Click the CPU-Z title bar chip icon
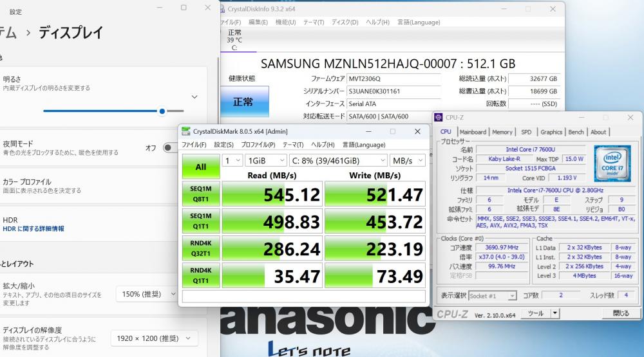Image resolution: width=644 pixels, height=357 pixels. point(438,117)
